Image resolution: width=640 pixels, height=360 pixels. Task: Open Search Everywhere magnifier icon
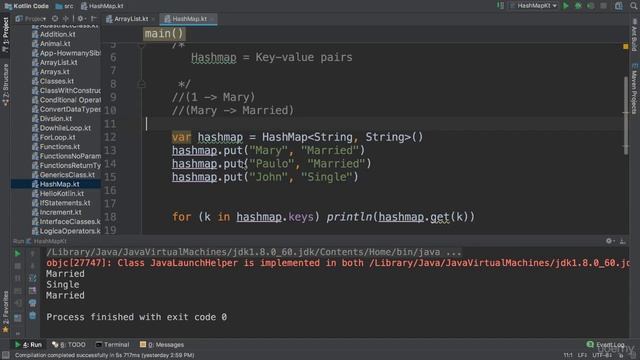click(x=634, y=6)
